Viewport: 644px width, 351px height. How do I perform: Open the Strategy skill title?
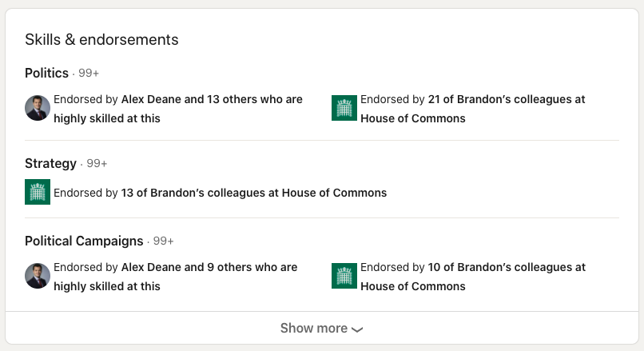(x=50, y=164)
